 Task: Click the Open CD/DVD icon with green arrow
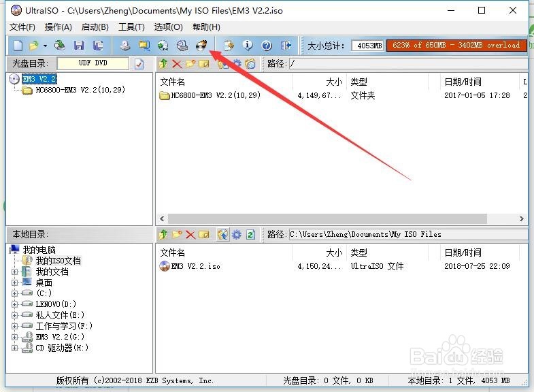60,46
